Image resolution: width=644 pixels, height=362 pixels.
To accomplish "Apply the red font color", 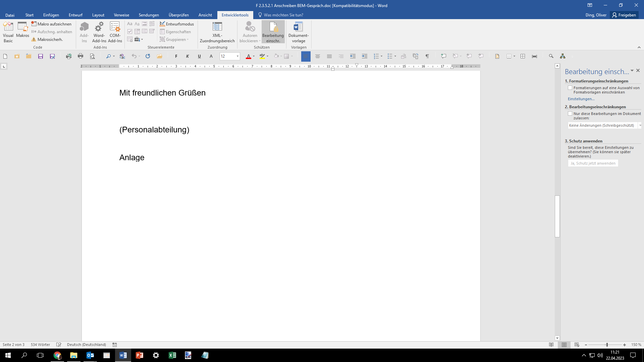I will click(249, 56).
